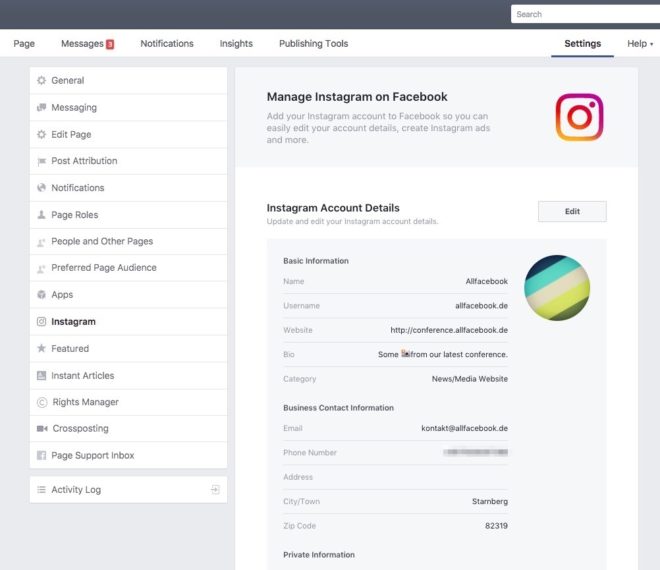This screenshot has height=570, width=660.
Task: Click the Featured star icon
Action: click(41, 348)
